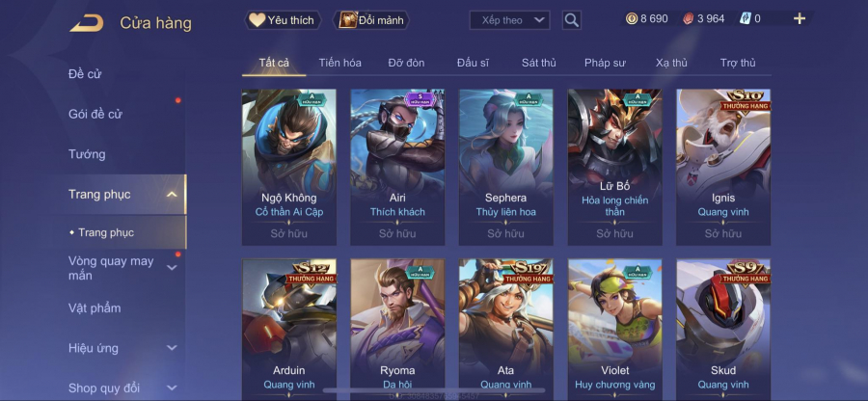Select the Tiến hóa tab
This screenshot has height=401, width=868.
point(339,63)
